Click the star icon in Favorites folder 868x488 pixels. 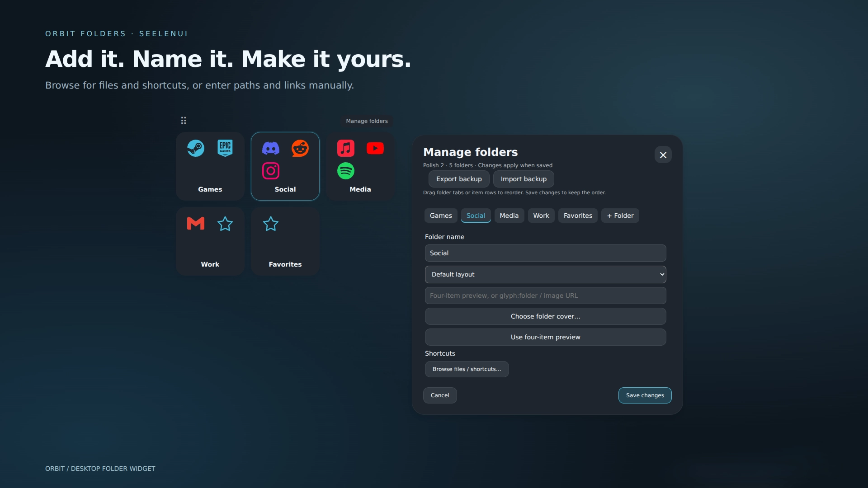coord(271,223)
